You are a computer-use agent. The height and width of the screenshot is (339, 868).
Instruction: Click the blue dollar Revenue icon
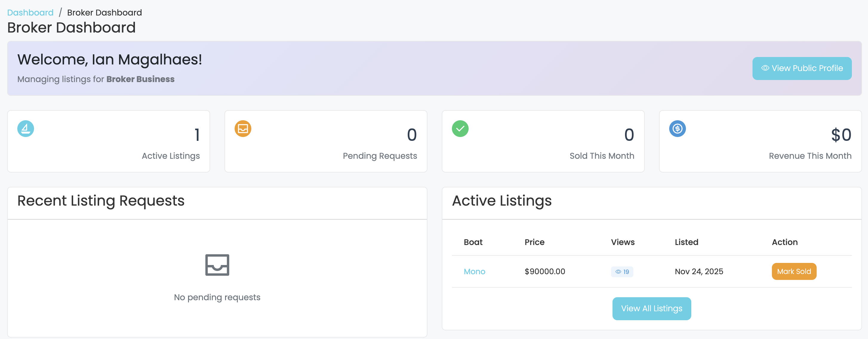point(677,128)
